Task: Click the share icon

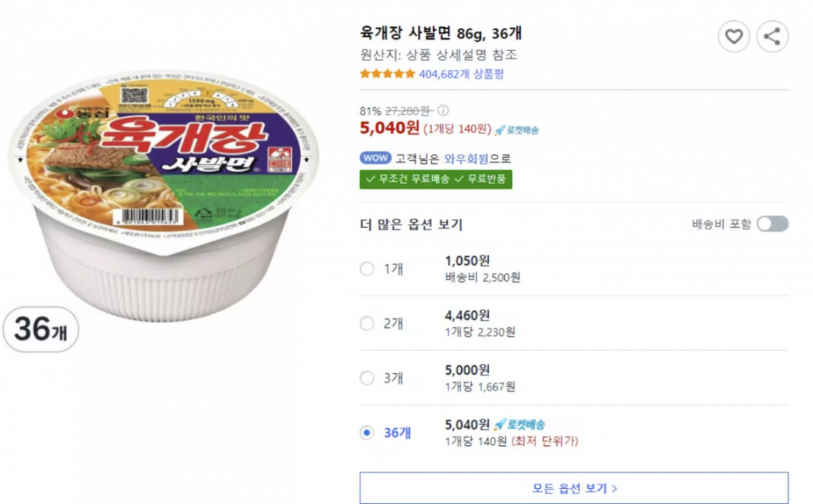Action: click(x=772, y=37)
